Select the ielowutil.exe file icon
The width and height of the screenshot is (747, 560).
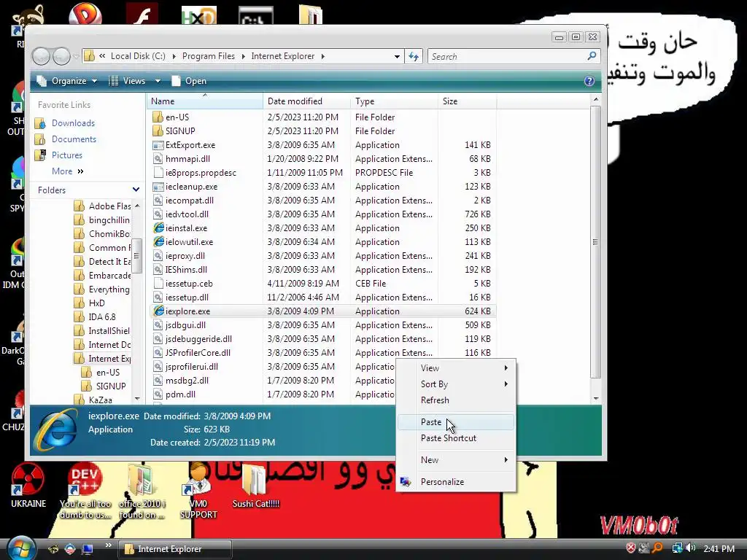coord(158,242)
